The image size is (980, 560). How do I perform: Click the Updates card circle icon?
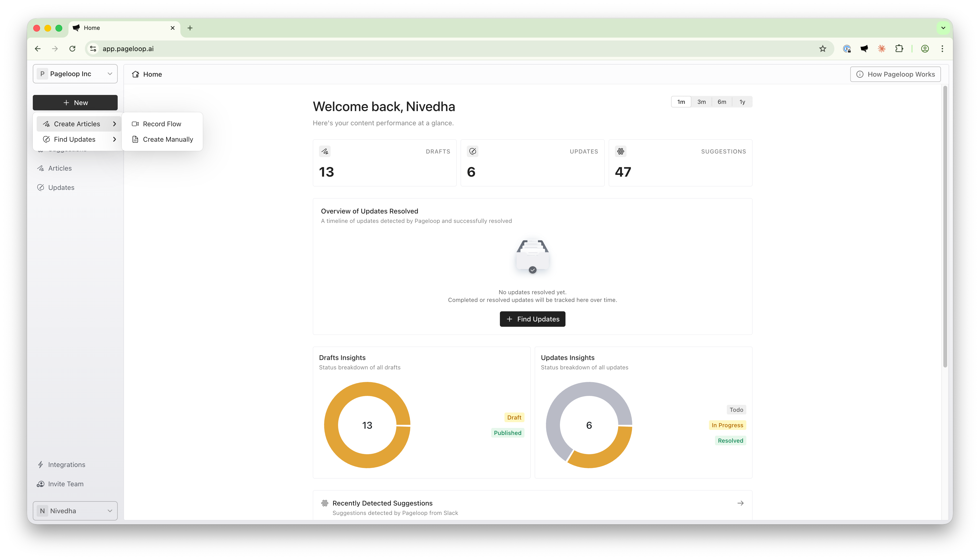[473, 151]
